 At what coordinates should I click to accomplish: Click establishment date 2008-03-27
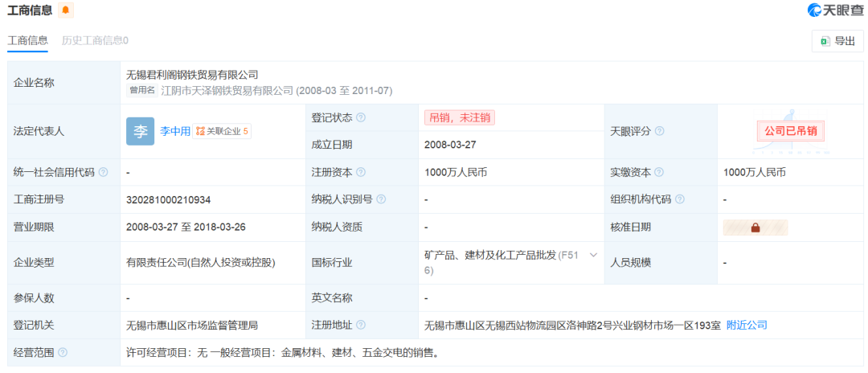451,145
